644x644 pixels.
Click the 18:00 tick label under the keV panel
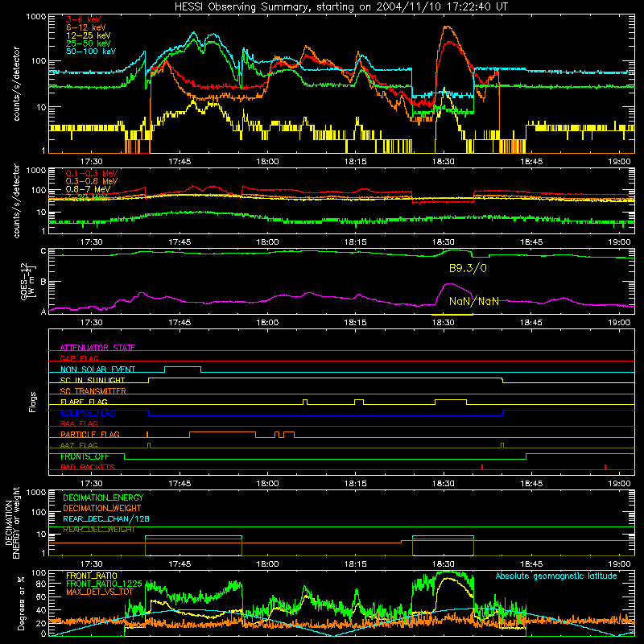[267, 162]
